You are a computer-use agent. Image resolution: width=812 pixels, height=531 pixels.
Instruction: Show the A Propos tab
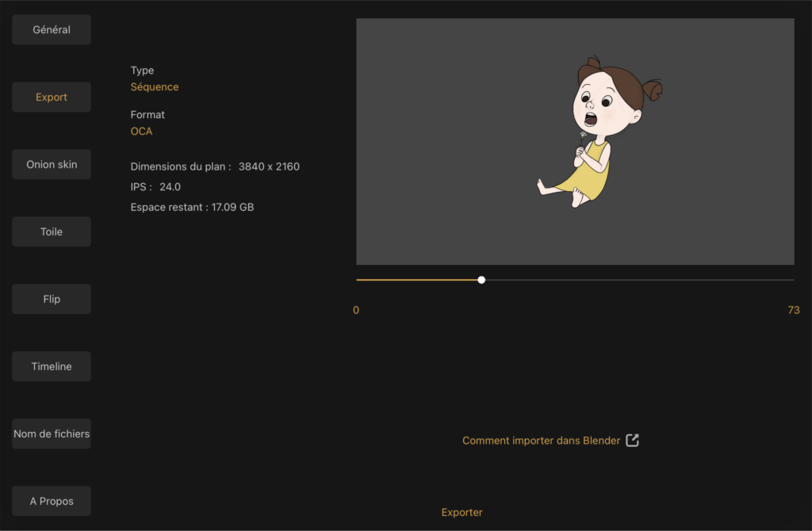coord(52,500)
